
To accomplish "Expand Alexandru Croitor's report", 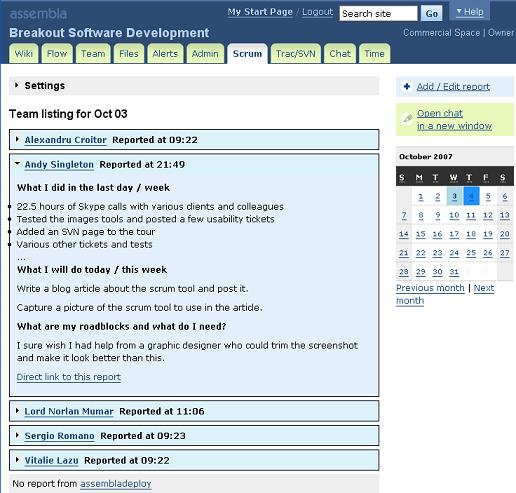I will click(17, 139).
